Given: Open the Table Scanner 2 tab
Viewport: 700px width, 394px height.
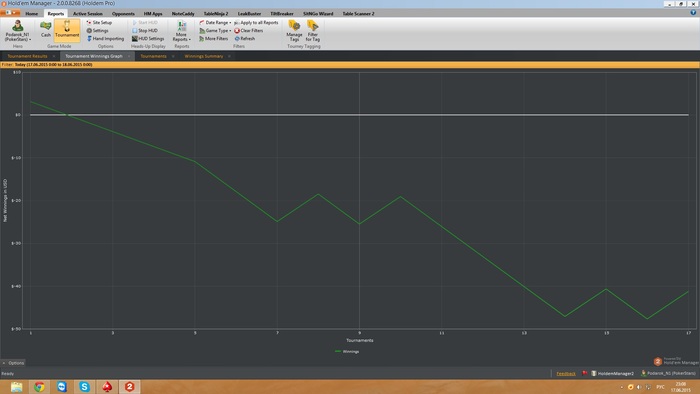Looking at the screenshot, I should [358, 13].
